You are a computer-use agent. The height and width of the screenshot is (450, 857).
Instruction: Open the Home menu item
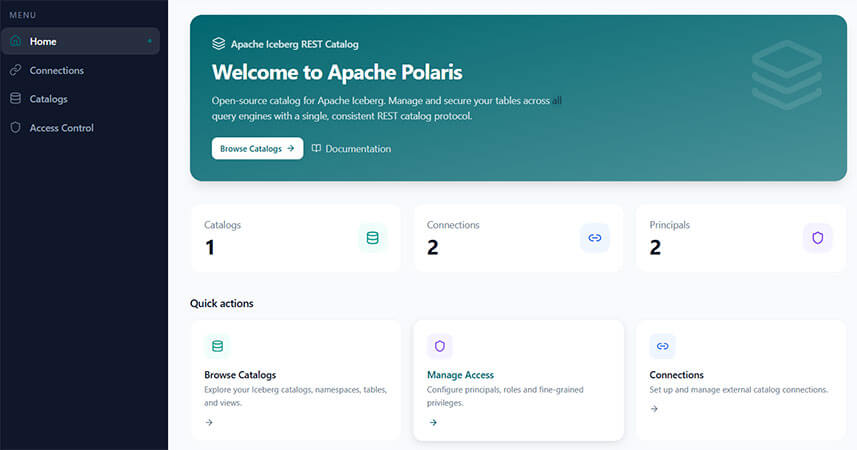pos(80,41)
